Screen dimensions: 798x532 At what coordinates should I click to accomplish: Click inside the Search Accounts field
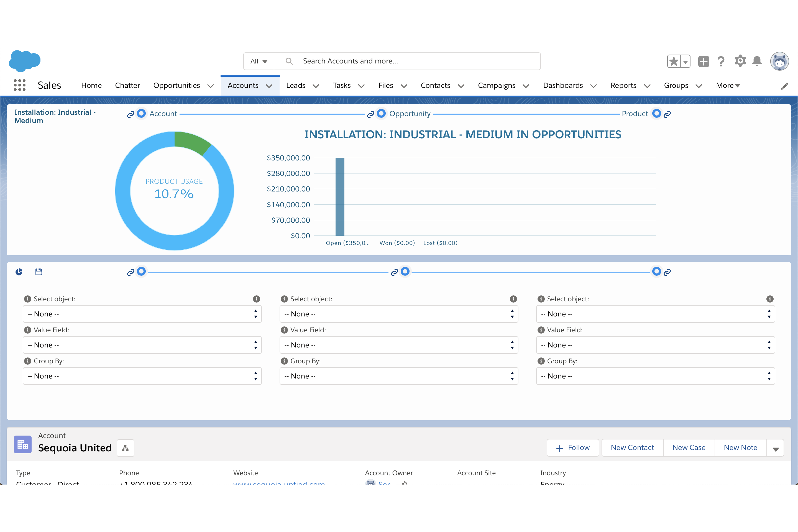pyautogui.click(x=390, y=61)
